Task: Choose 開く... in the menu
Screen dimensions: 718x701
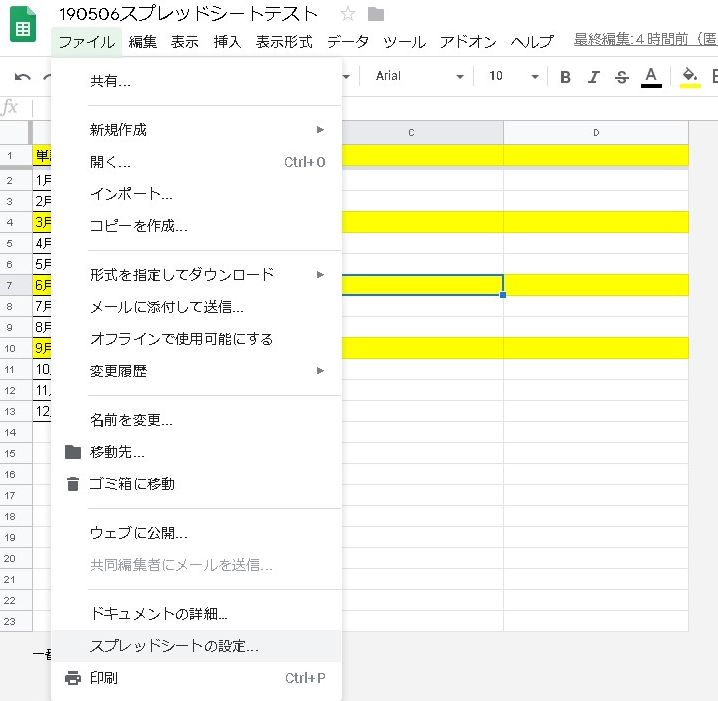Action: point(196,162)
